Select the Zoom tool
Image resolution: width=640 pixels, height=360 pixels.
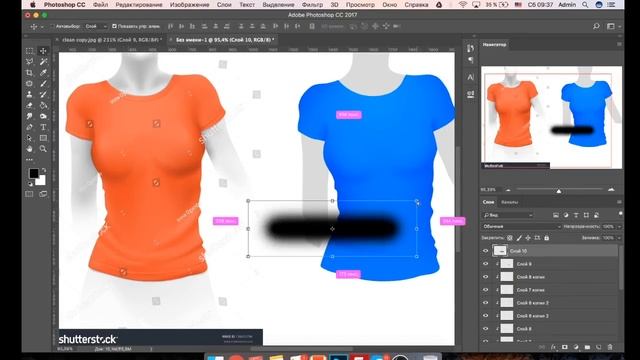pos(43,149)
